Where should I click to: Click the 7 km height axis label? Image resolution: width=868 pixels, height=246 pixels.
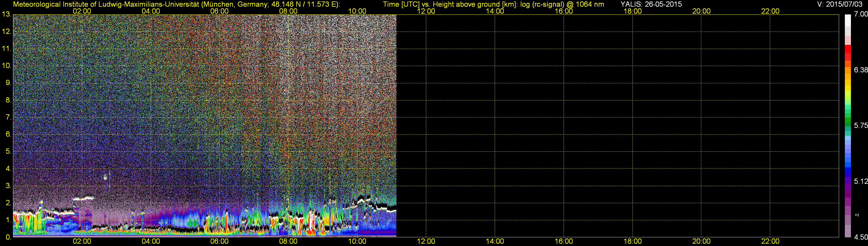click(x=8, y=117)
